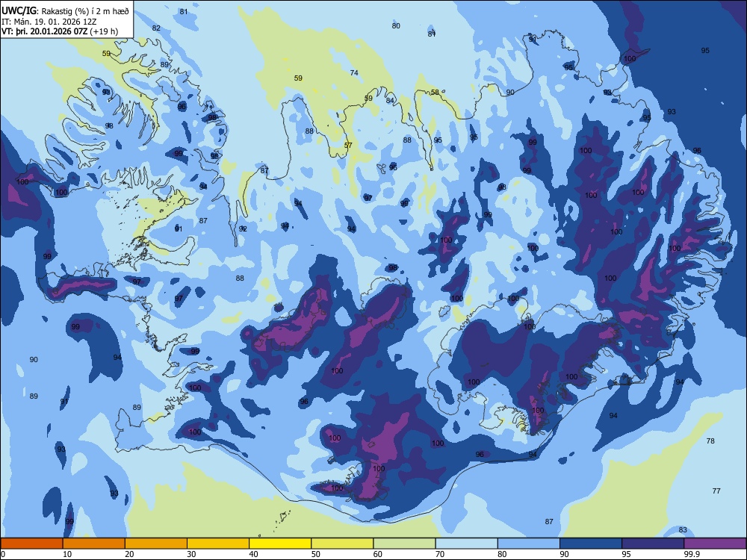Click the humidity value '92' on the map
The image size is (747, 560).
point(243,229)
